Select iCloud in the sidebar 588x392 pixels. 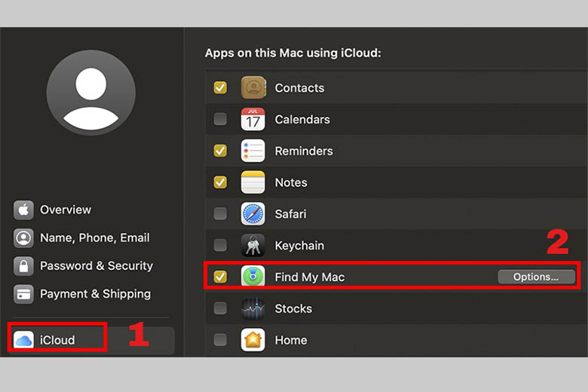click(x=91, y=340)
